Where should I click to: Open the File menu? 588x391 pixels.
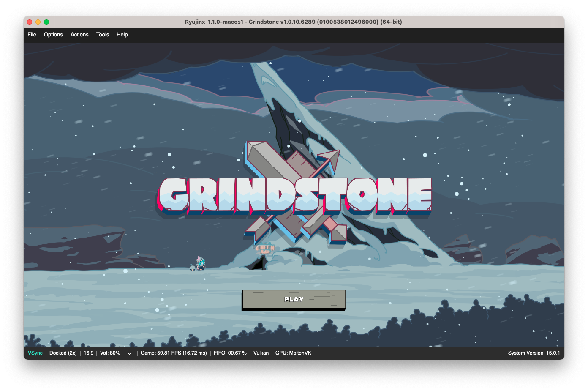(31, 35)
